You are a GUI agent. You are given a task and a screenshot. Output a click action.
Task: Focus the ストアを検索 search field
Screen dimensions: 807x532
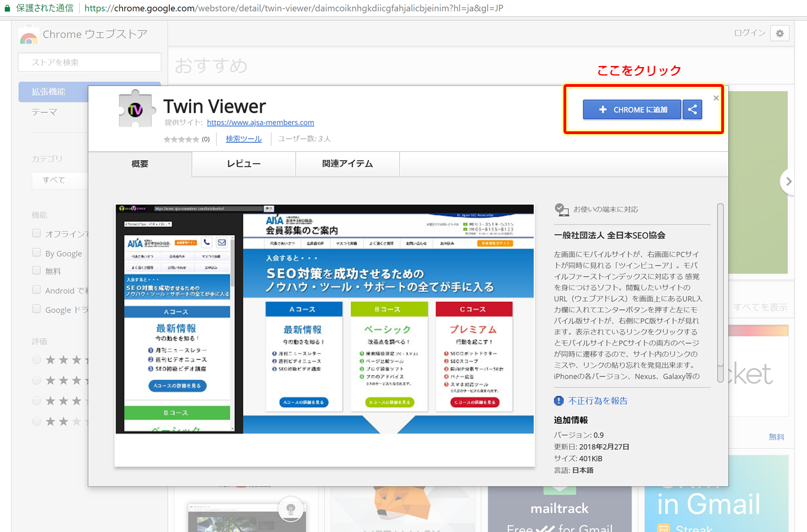[90, 62]
